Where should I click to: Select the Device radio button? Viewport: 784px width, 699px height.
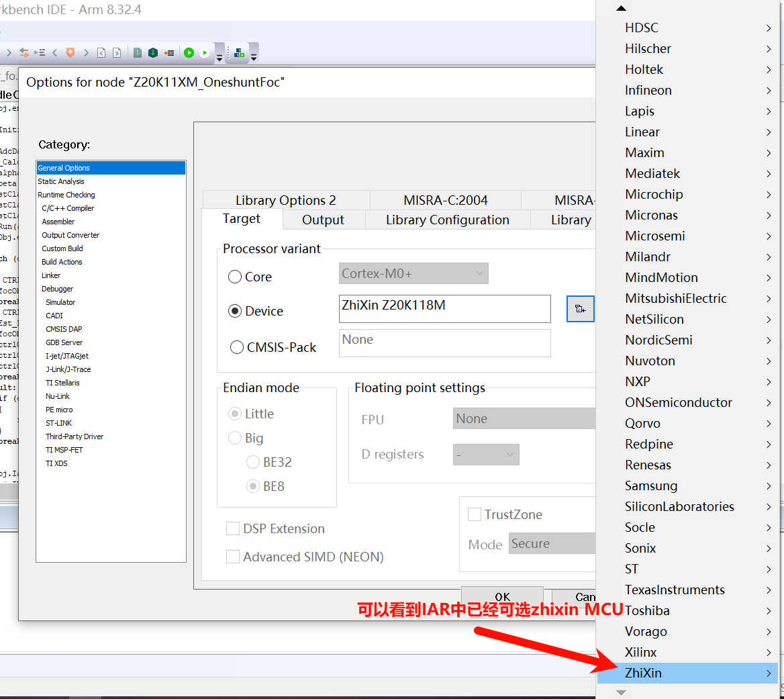234,311
